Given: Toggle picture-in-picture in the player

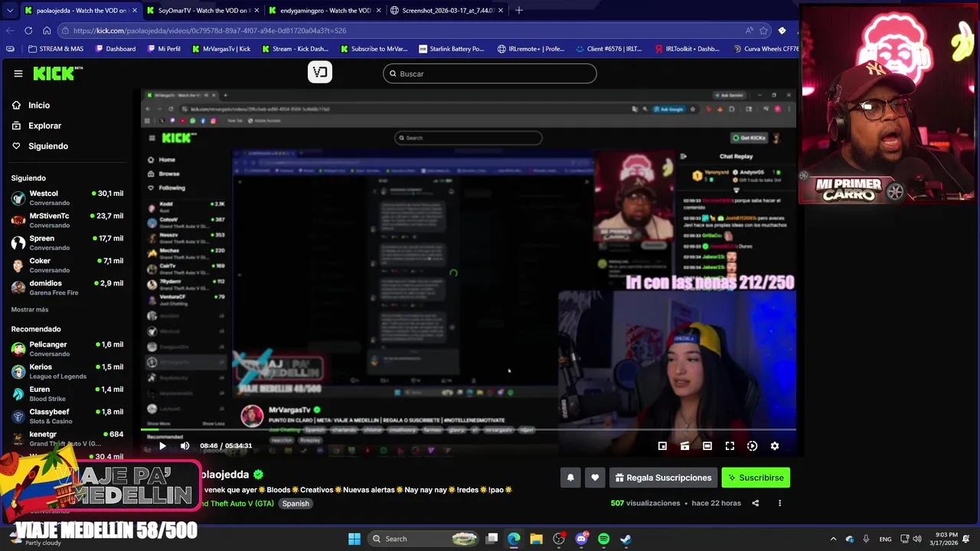Looking at the screenshot, I should pyautogui.click(x=662, y=445).
